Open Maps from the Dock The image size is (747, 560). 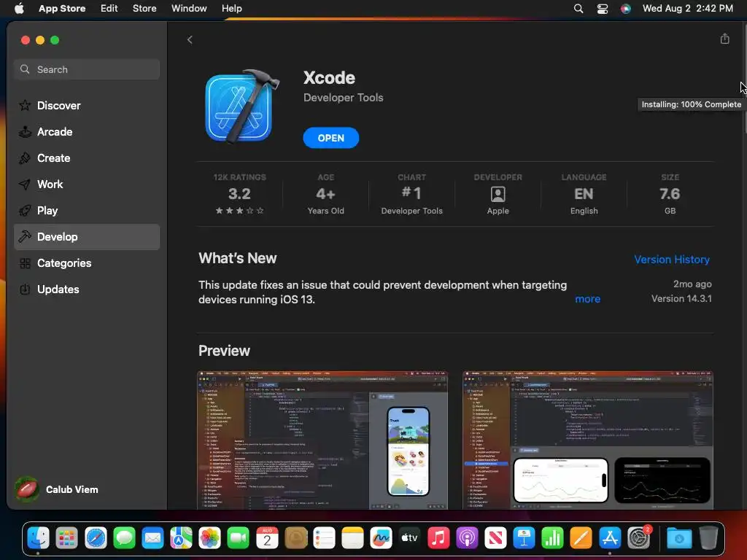pos(181,538)
